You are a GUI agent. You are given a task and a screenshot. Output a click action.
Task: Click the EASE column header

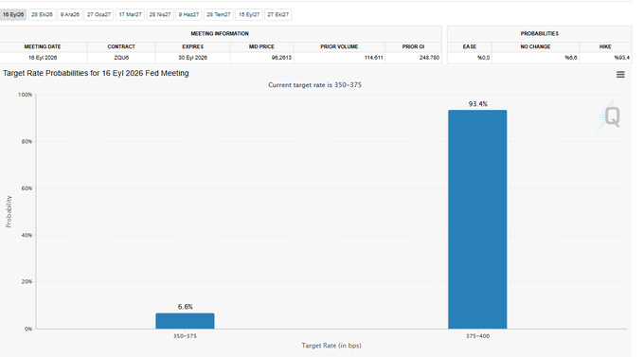(x=470, y=46)
